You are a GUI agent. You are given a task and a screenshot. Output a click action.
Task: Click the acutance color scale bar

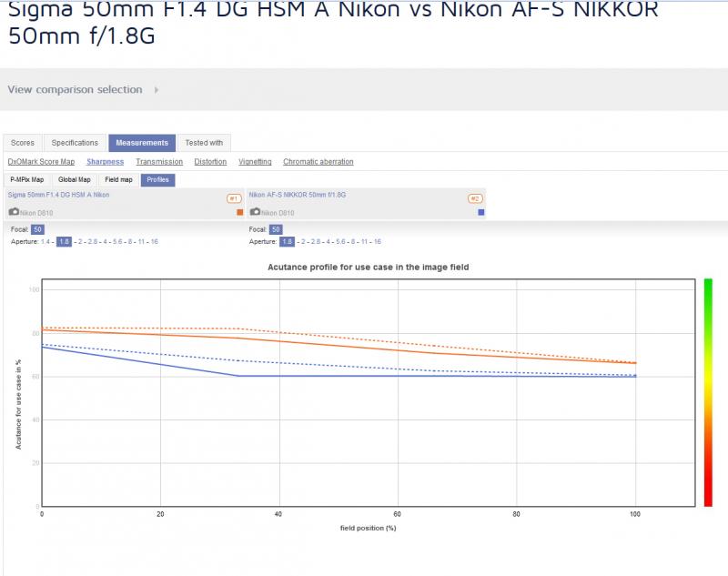(708, 393)
